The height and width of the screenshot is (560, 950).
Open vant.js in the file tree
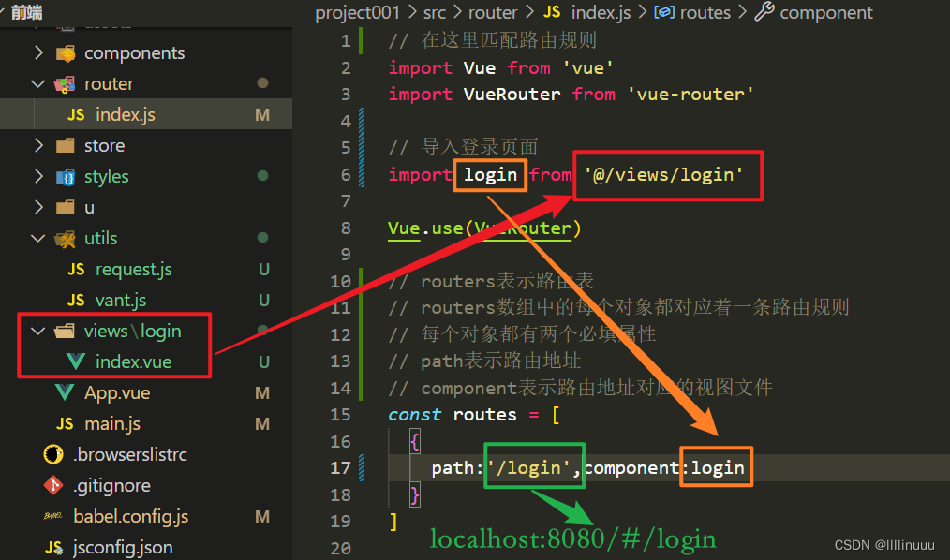pos(121,301)
